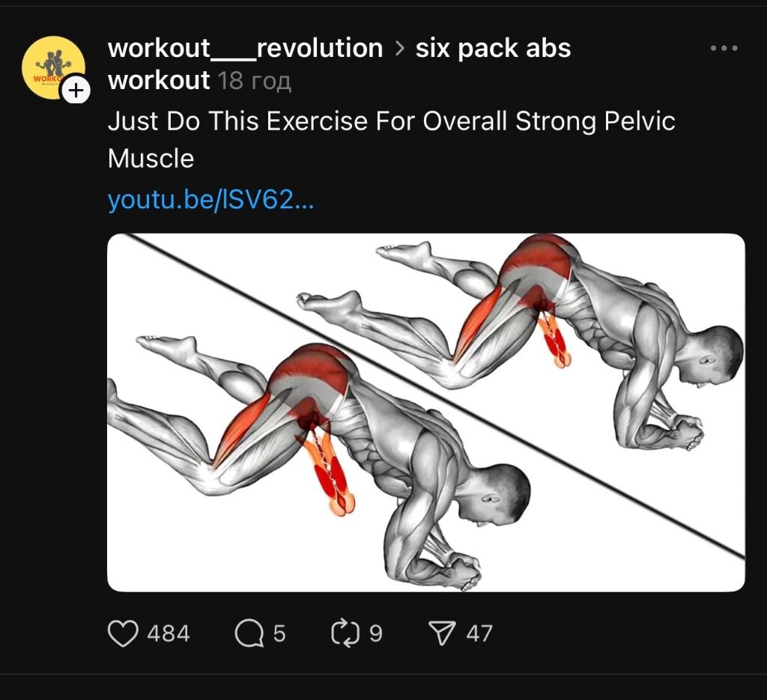Open the pelvic exercise illustration image
The image size is (767, 700).
point(425,413)
